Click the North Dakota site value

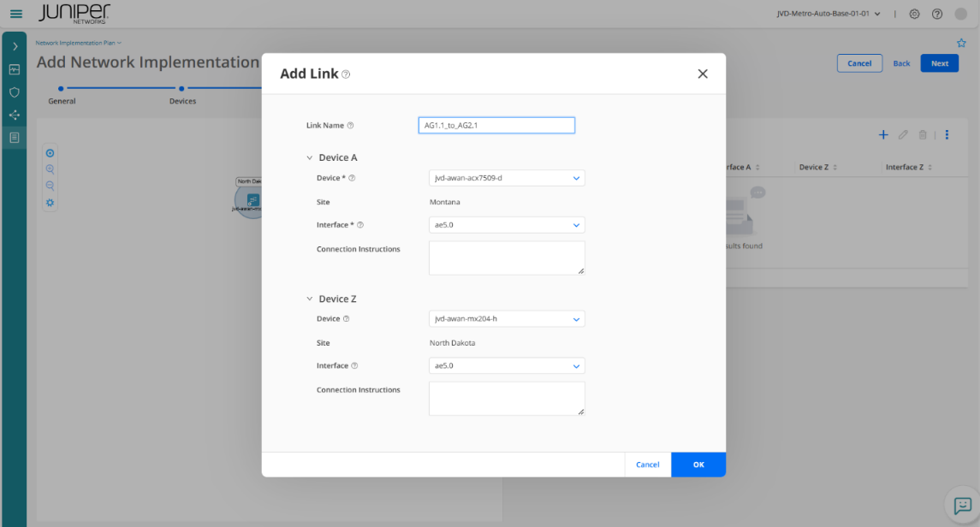pyautogui.click(x=453, y=343)
